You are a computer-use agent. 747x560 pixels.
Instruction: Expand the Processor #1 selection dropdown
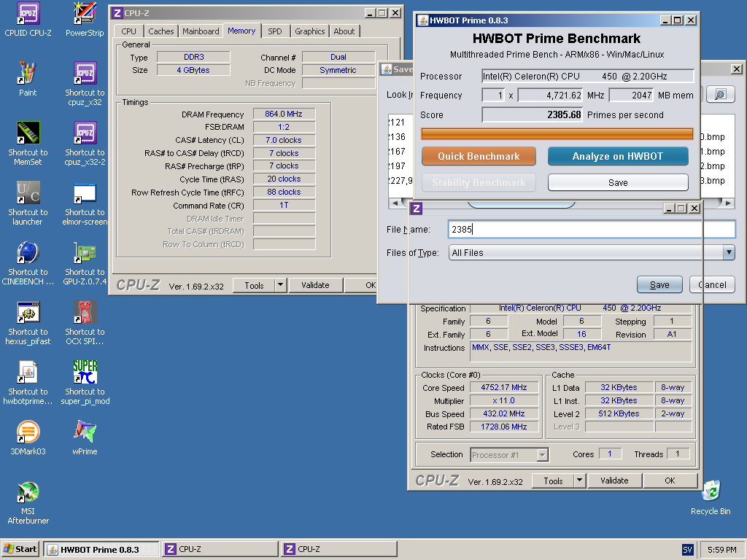tap(542, 455)
